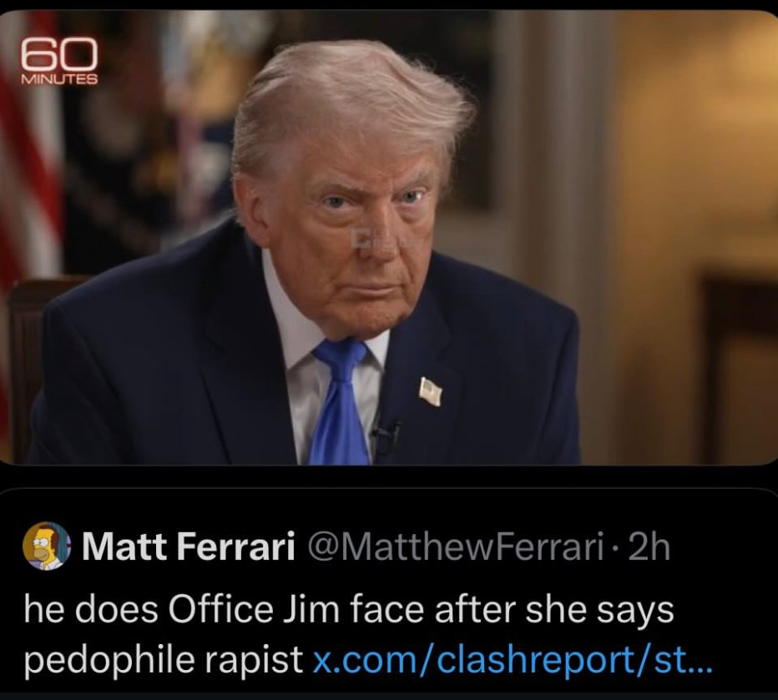Click the 60 Minutes logo watermark
The width and height of the screenshot is (778, 700).
tap(58, 62)
